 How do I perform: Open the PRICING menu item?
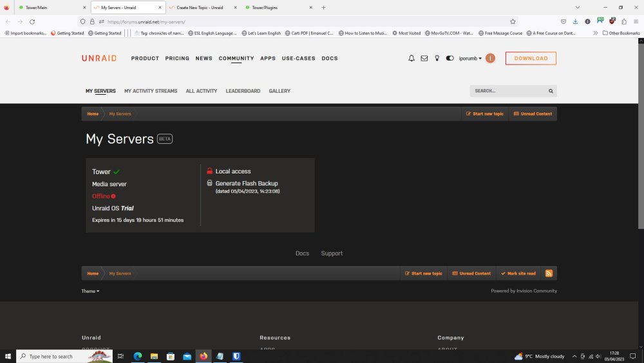pyautogui.click(x=177, y=59)
